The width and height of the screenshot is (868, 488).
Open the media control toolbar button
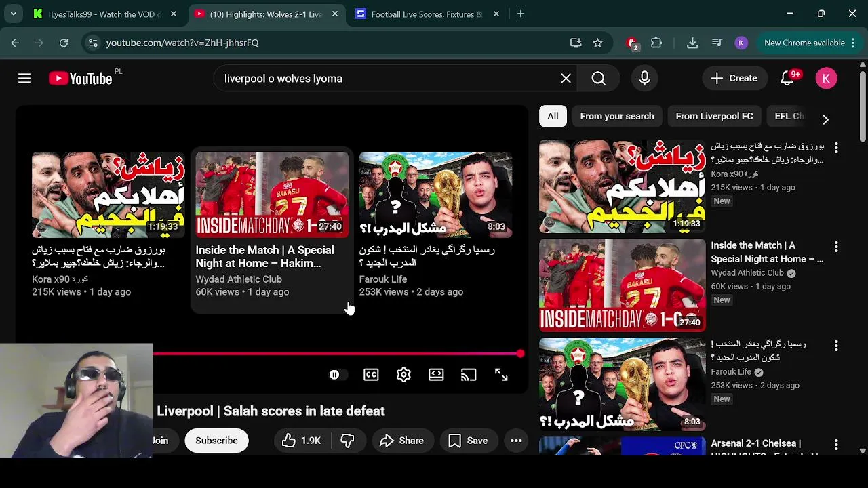click(x=717, y=43)
